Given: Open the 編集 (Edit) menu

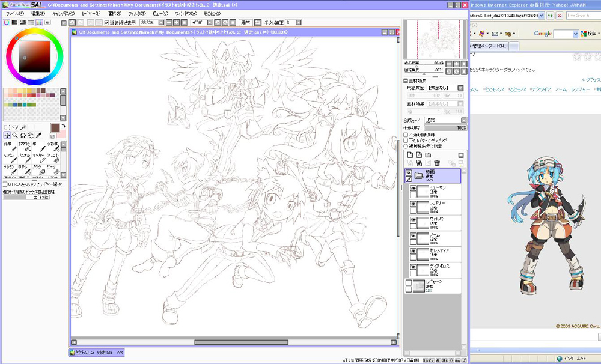Looking at the screenshot, I should (x=38, y=13).
